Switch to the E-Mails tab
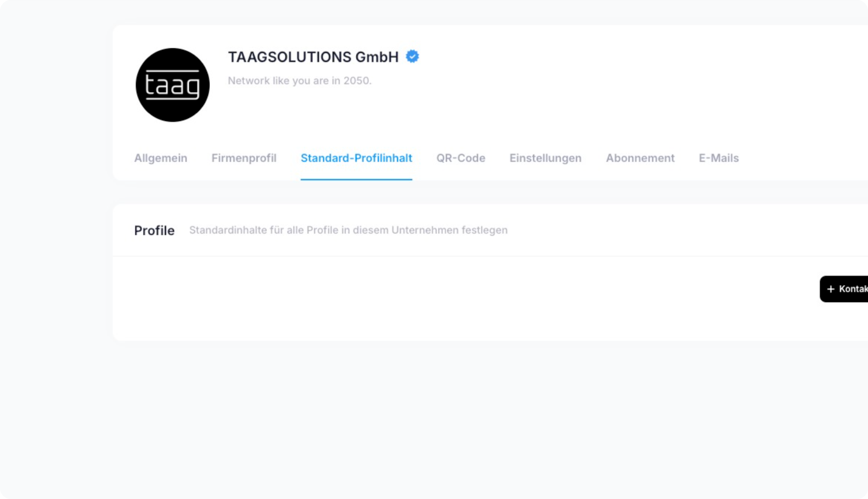The height and width of the screenshot is (499, 868). 718,158
